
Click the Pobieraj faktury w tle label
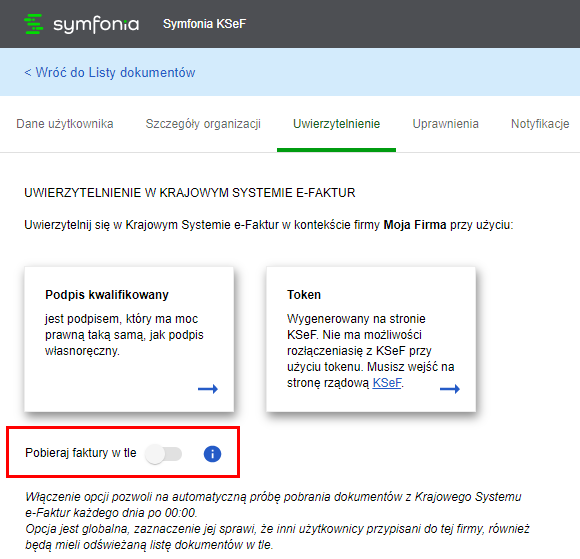[x=81, y=453]
